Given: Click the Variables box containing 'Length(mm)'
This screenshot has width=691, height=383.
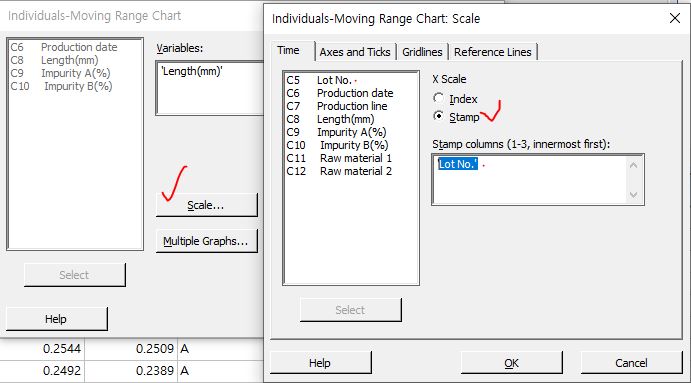Looking at the screenshot, I should [211, 88].
